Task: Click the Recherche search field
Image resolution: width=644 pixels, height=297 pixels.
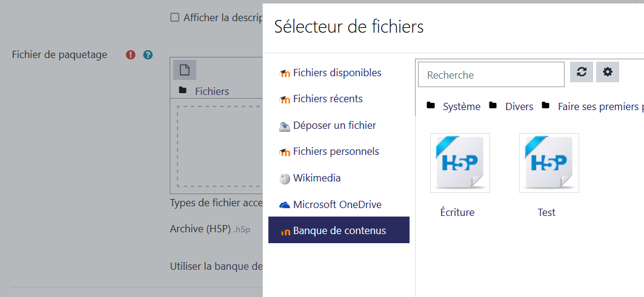Action: click(491, 74)
